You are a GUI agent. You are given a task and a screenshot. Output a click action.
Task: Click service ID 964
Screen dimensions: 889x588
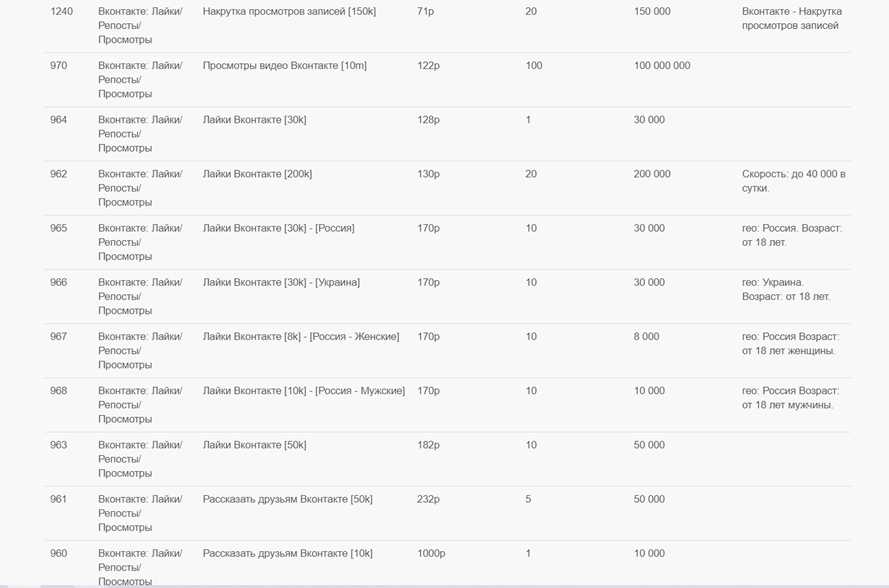(59, 120)
